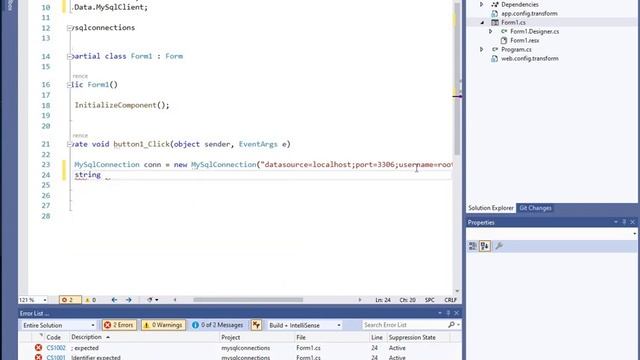This screenshot has height=360, width=640.
Task: Navigate backward with the left arrow icon
Action: point(114,300)
